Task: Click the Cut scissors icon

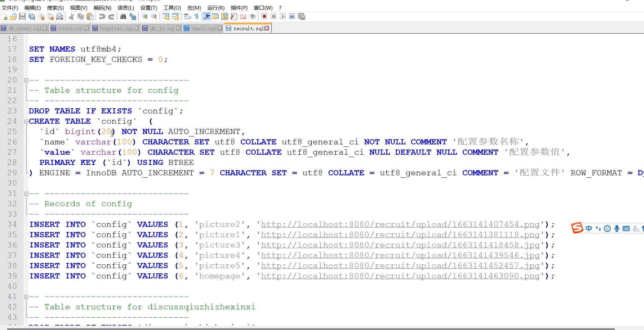Action: pos(72,16)
